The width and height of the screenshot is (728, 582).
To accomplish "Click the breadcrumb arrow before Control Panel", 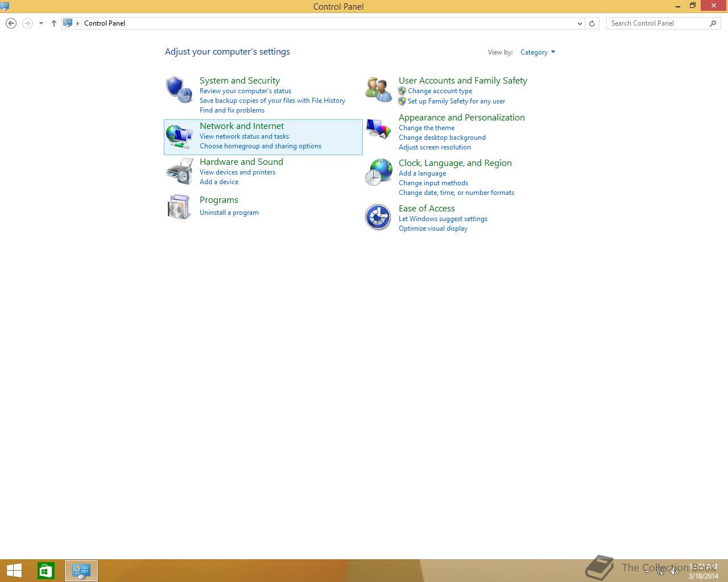I will click(78, 23).
